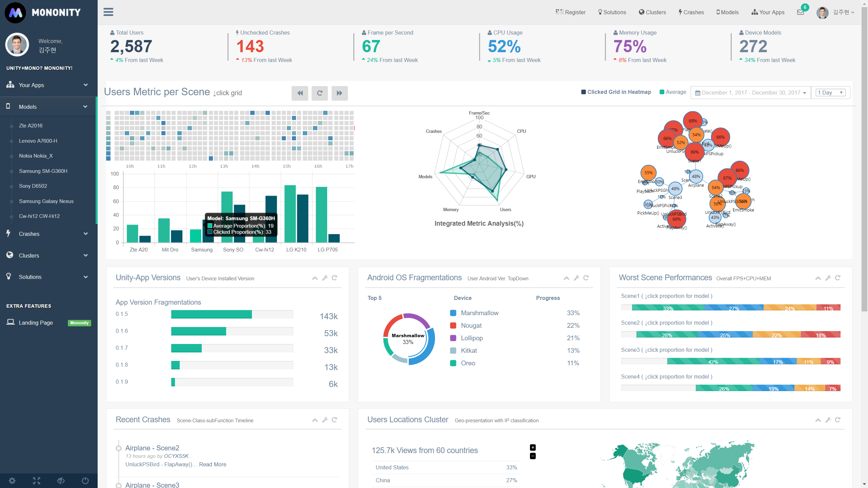Open Solutions in the top navigation bar
The height and width of the screenshot is (488, 868).
(612, 12)
